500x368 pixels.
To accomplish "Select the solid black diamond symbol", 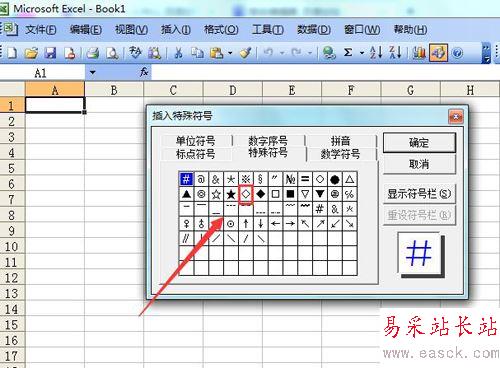I will point(260,194).
